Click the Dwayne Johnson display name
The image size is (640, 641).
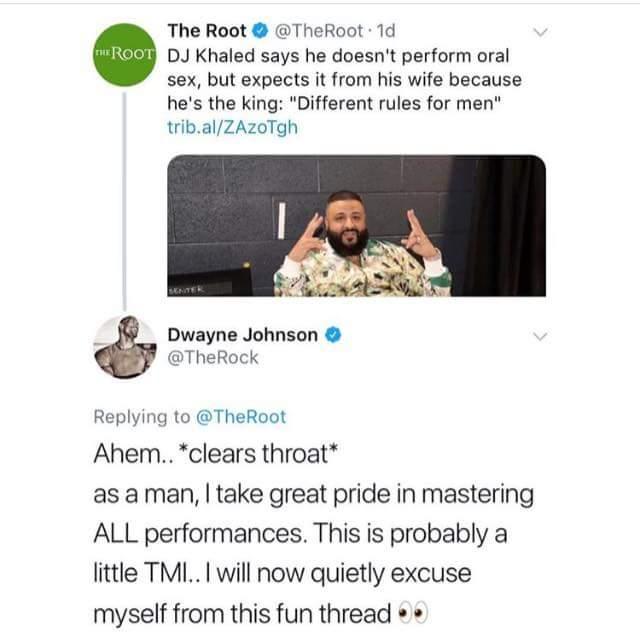coord(243,335)
